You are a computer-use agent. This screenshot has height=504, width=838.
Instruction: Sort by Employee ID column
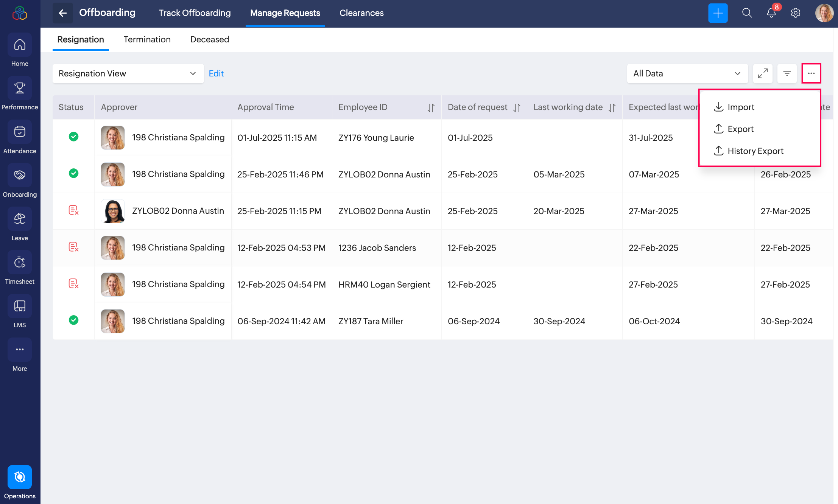click(431, 107)
